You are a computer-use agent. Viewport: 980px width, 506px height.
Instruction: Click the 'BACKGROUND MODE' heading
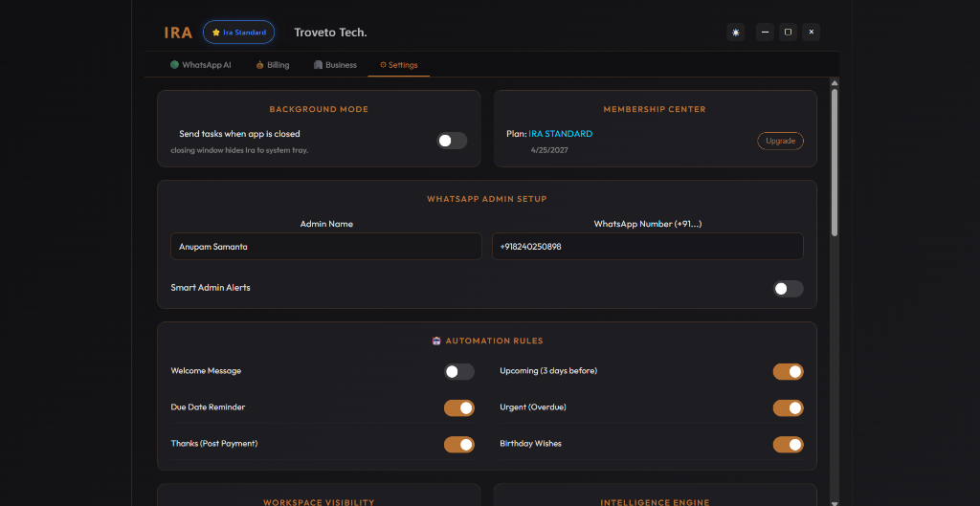[x=319, y=109]
